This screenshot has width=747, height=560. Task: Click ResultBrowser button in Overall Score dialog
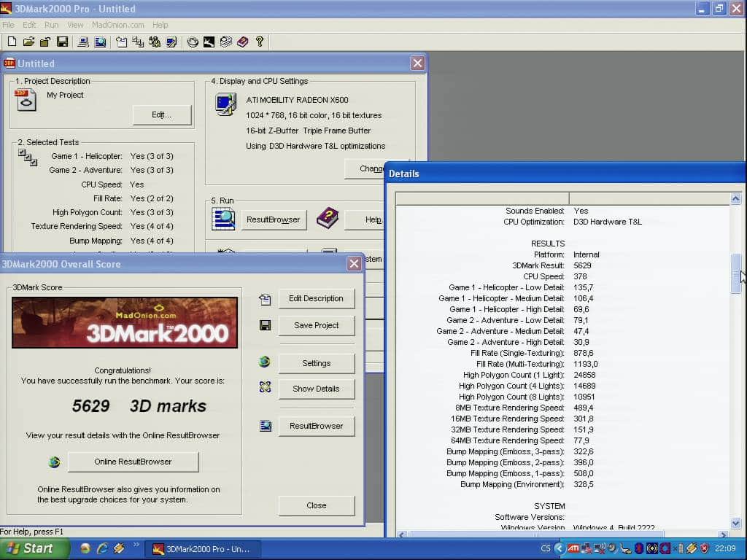coord(317,426)
